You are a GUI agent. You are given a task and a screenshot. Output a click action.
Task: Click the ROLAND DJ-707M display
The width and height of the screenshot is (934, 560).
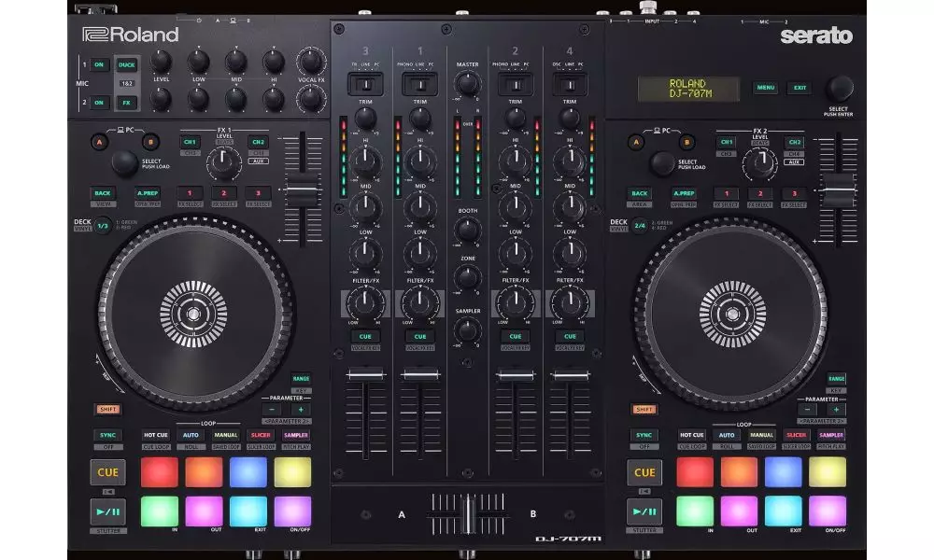point(688,89)
